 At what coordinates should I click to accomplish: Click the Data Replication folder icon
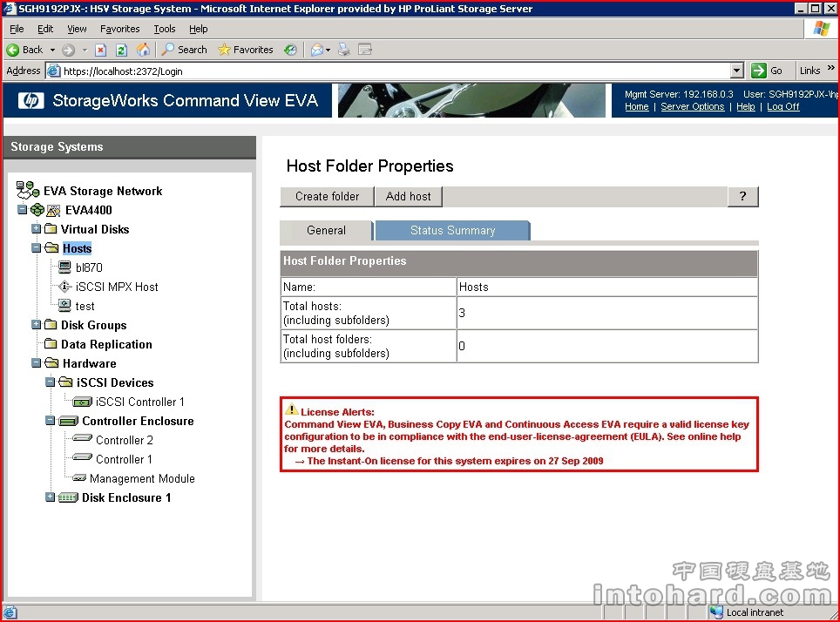pyautogui.click(x=51, y=344)
